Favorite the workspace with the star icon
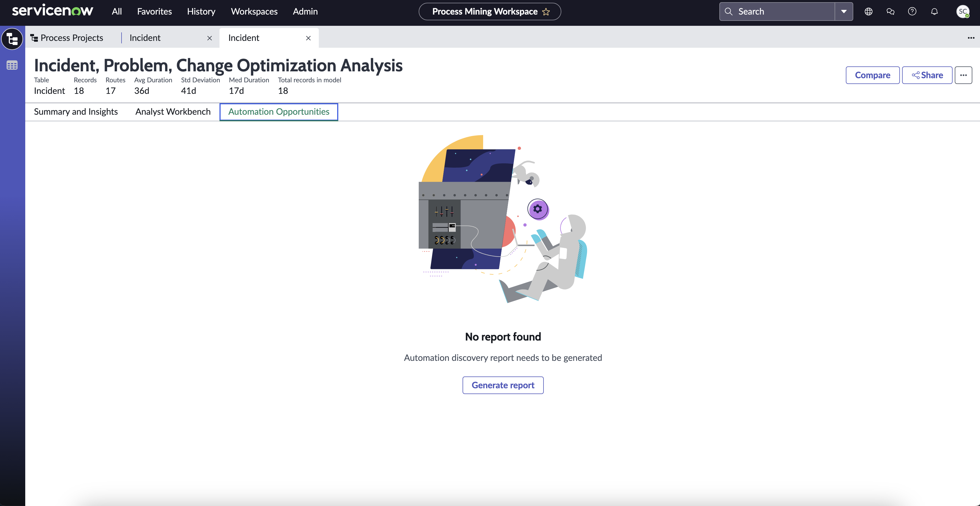The image size is (980, 506). (546, 12)
